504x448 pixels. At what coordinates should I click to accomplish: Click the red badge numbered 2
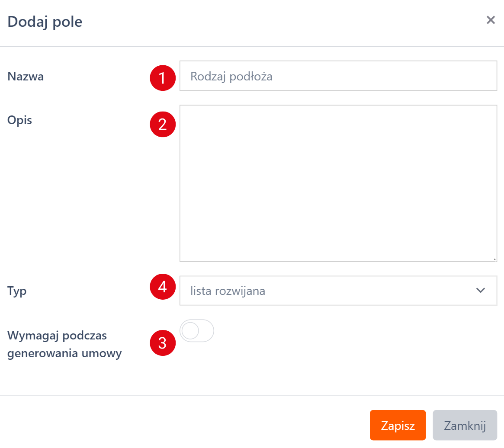pos(162,125)
